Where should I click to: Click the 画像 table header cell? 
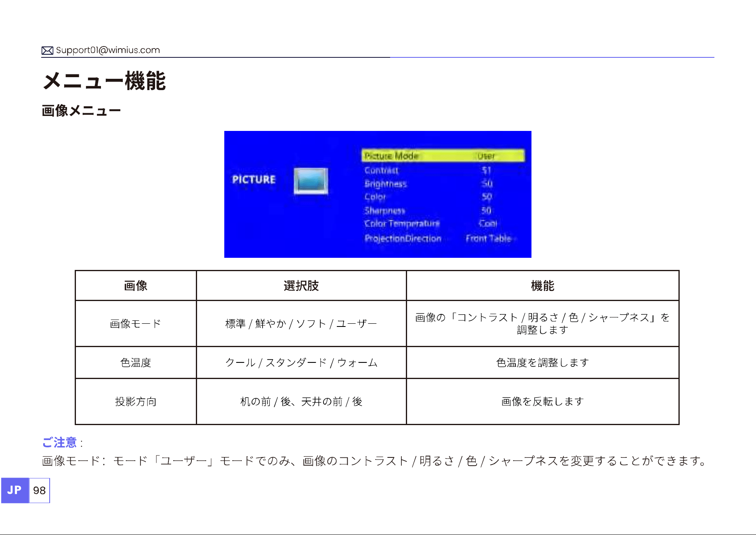[x=136, y=286]
